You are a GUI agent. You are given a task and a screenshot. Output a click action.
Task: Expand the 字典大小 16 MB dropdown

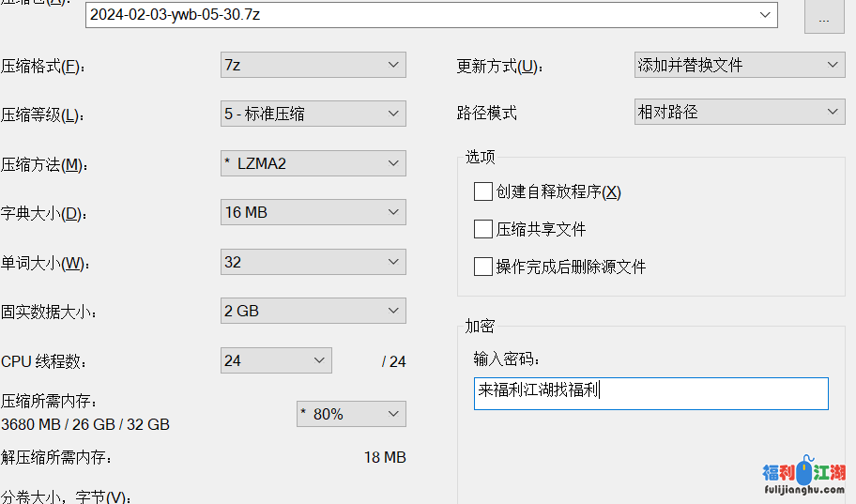click(313, 212)
